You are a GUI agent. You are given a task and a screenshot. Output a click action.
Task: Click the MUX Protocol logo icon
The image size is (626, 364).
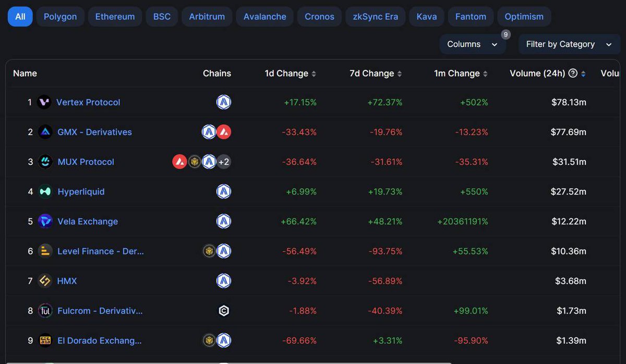coord(45,162)
